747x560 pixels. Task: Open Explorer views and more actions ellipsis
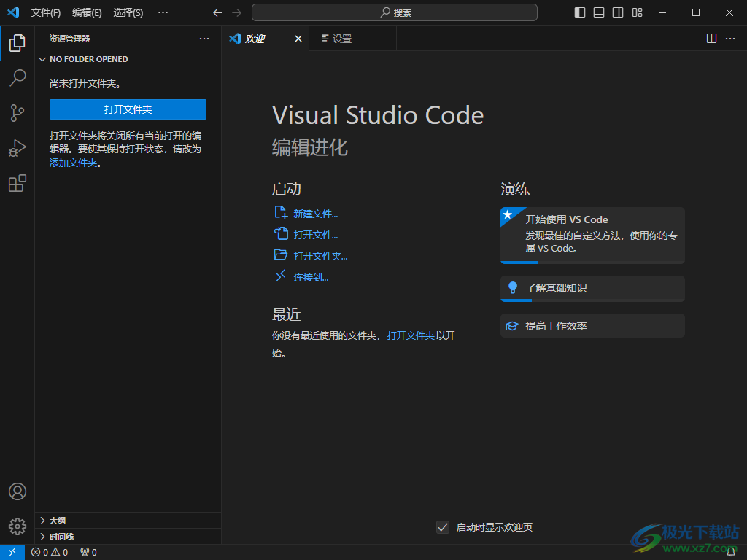[x=204, y=39]
